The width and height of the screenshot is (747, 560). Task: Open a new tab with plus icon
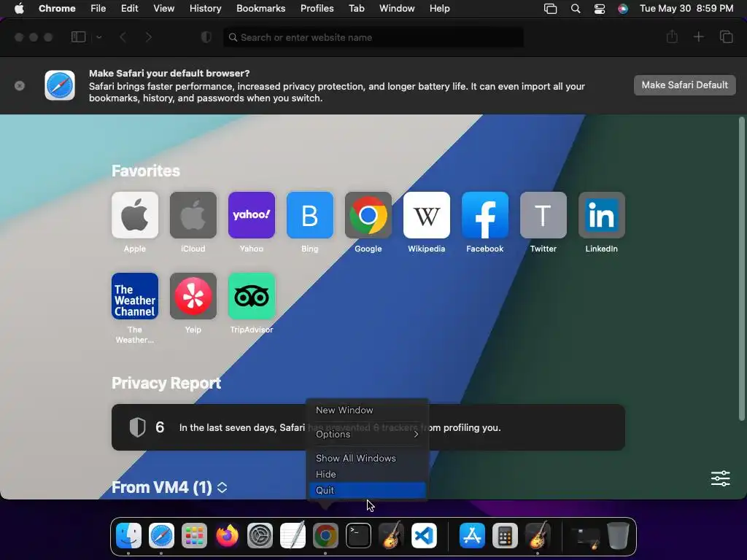point(698,36)
